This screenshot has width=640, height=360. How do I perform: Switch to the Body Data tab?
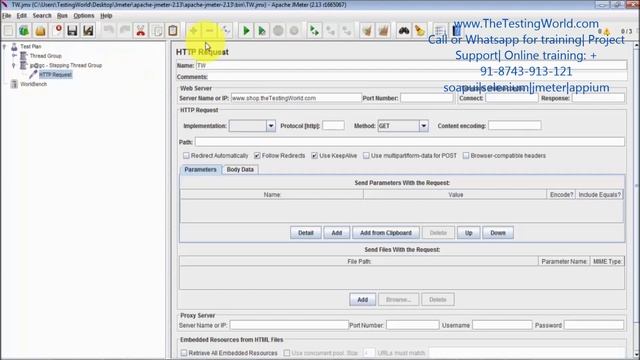[240, 169]
